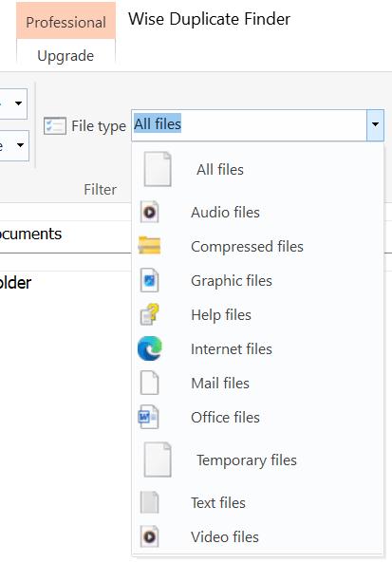Click the File type text field
This screenshot has width=392, height=563.
(x=249, y=125)
